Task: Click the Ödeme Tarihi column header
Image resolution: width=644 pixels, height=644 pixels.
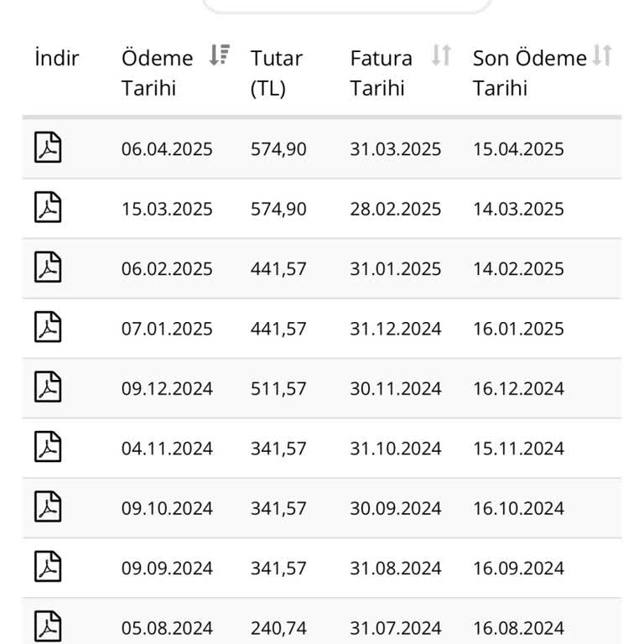Action: 158,73
